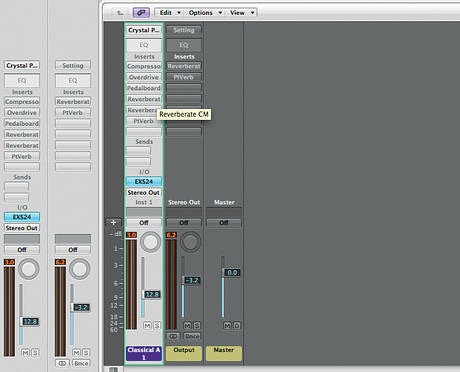Open the EXS24 instrument slot in mixer

tap(144, 182)
